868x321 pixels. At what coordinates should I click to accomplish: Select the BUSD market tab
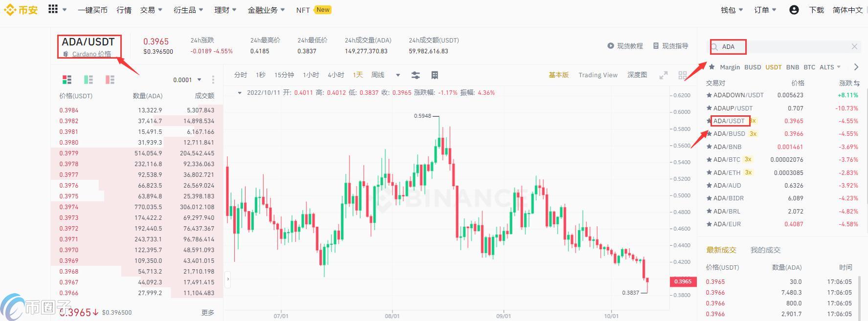[x=753, y=67]
